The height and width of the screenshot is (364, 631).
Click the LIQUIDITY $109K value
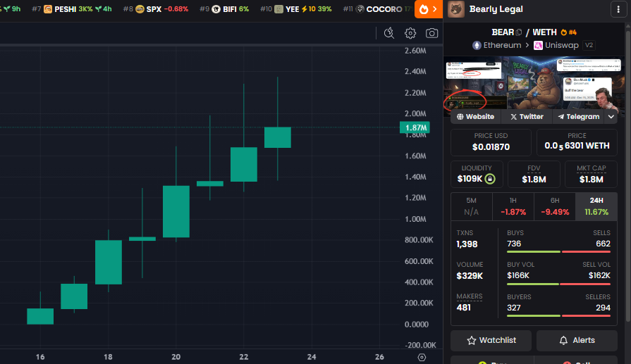pyautogui.click(x=470, y=179)
